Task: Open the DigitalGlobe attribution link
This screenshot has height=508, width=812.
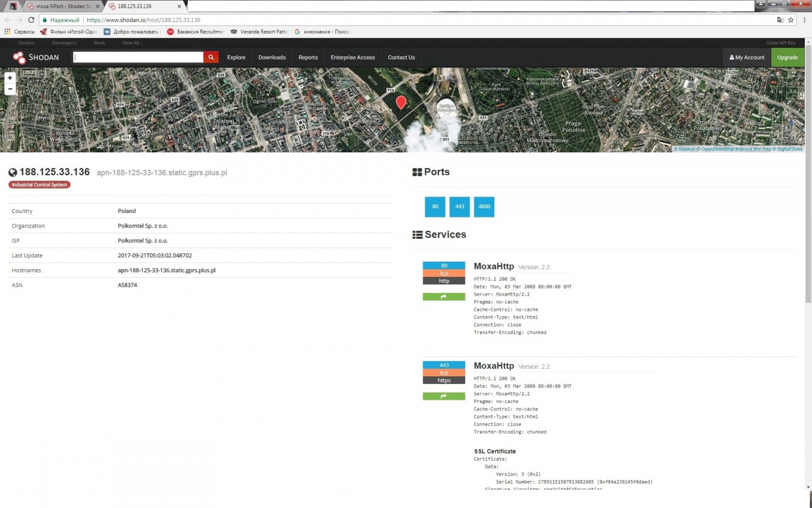Action: pyautogui.click(x=788, y=149)
